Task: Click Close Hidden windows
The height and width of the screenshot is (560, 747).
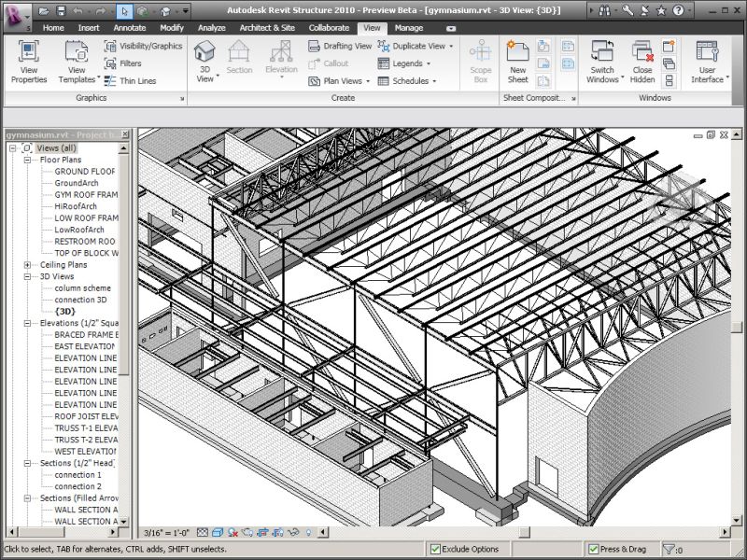Action: (x=642, y=62)
